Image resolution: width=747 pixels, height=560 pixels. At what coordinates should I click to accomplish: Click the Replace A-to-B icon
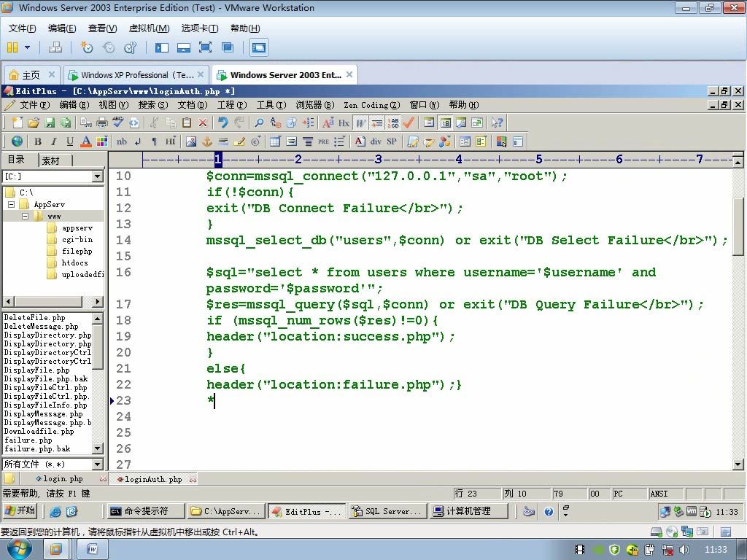point(275,122)
